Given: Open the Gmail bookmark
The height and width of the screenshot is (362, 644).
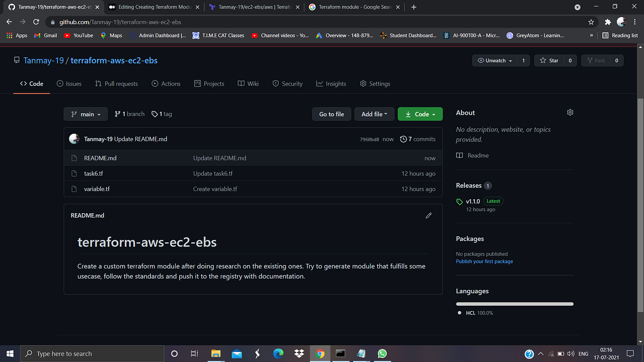Looking at the screenshot, I should [45, 35].
